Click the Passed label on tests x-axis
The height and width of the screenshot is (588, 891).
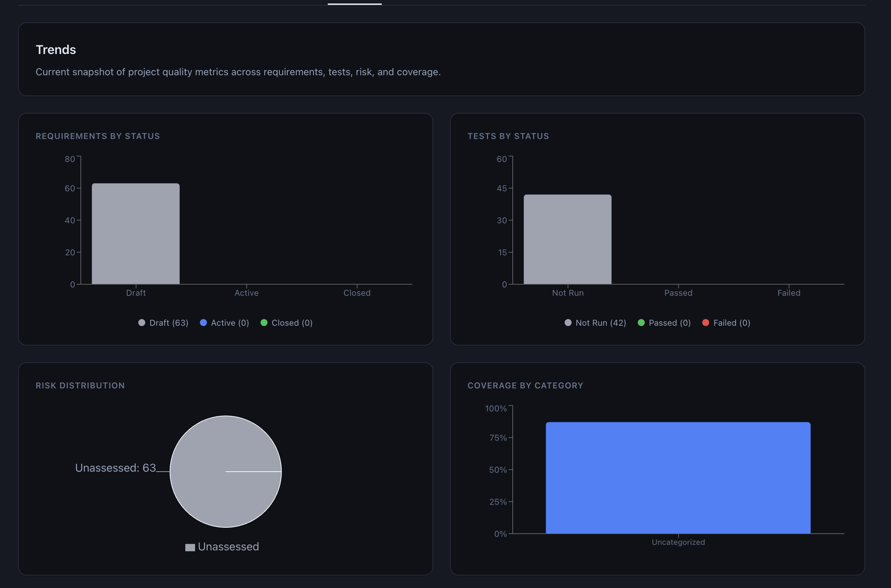point(679,293)
